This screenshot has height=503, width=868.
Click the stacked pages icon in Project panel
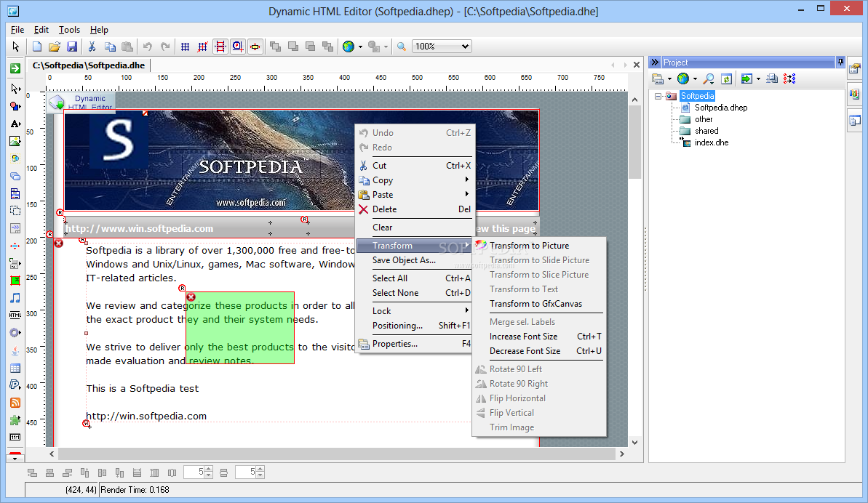[772, 79]
